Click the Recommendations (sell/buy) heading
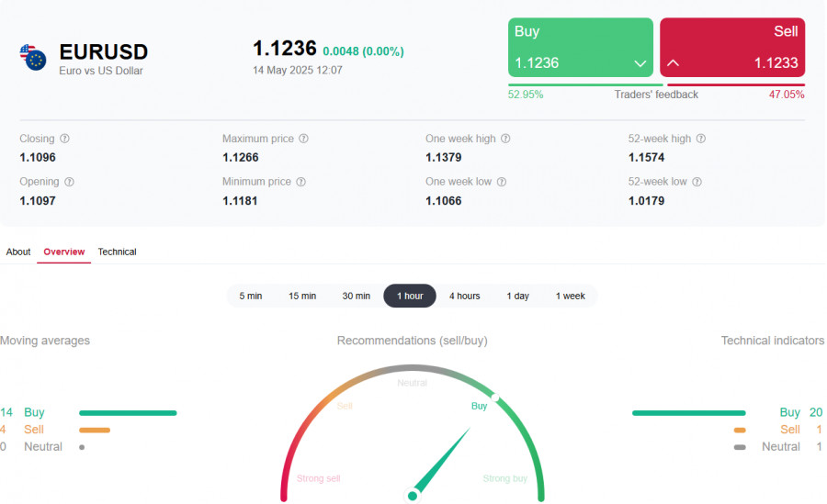 pyautogui.click(x=412, y=341)
